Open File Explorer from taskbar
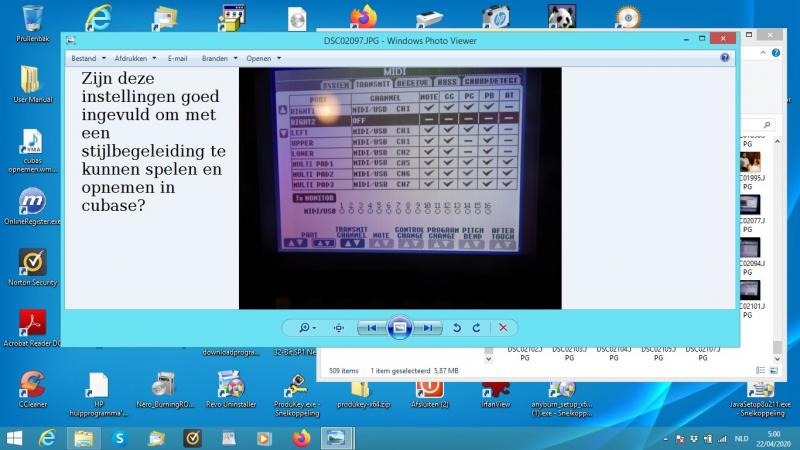This screenshot has width=800, height=450. (x=84, y=438)
